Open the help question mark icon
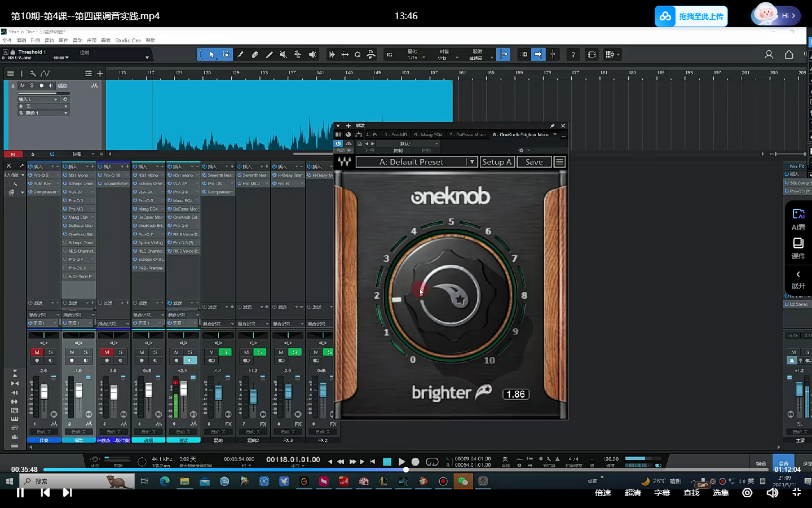 click(573, 55)
